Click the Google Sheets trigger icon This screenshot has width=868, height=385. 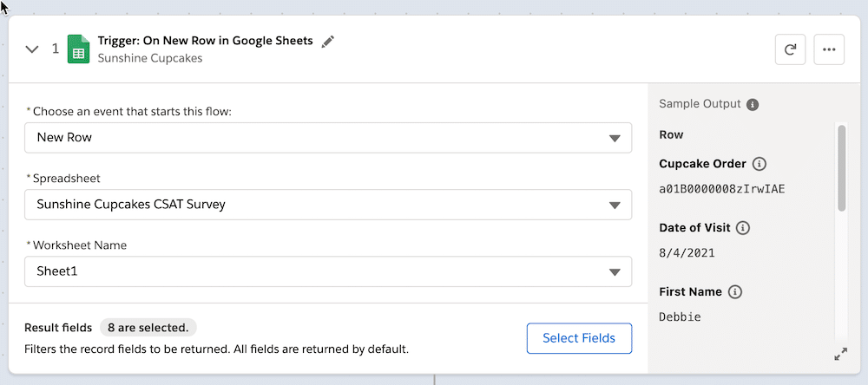click(x=79, y=49)
